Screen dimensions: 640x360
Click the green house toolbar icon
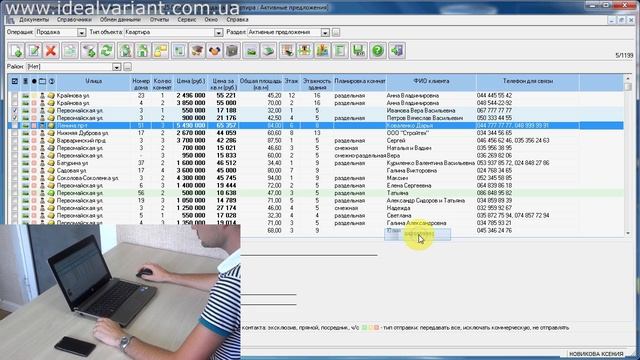143,51
